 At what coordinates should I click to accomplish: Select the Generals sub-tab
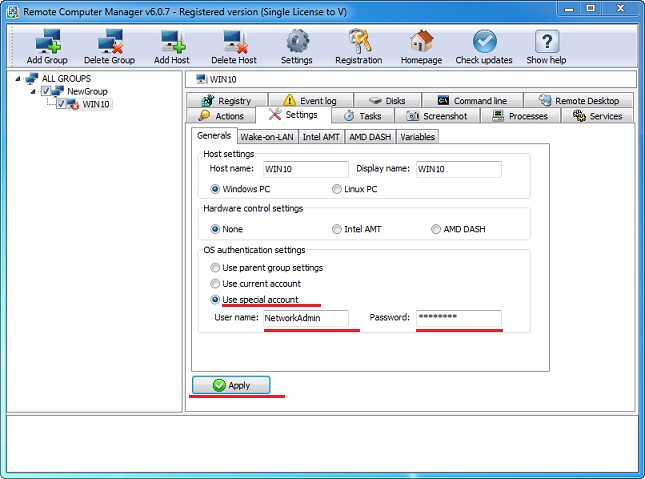click(x=214, y=135)
